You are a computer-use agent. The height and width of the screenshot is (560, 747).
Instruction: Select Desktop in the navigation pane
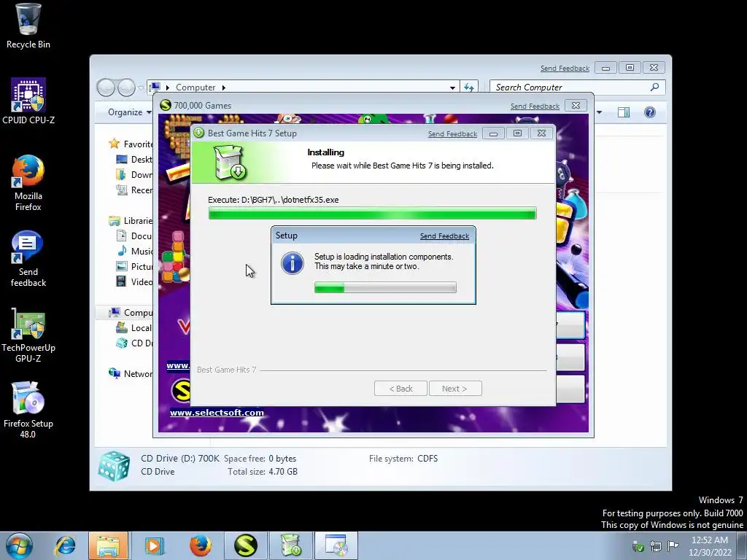click(135, 159)
